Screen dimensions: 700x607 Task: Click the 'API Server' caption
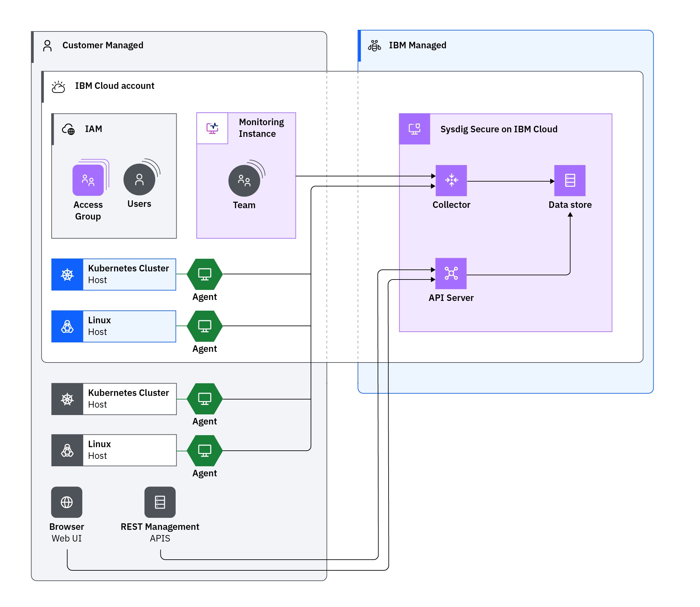pos(451,298)
